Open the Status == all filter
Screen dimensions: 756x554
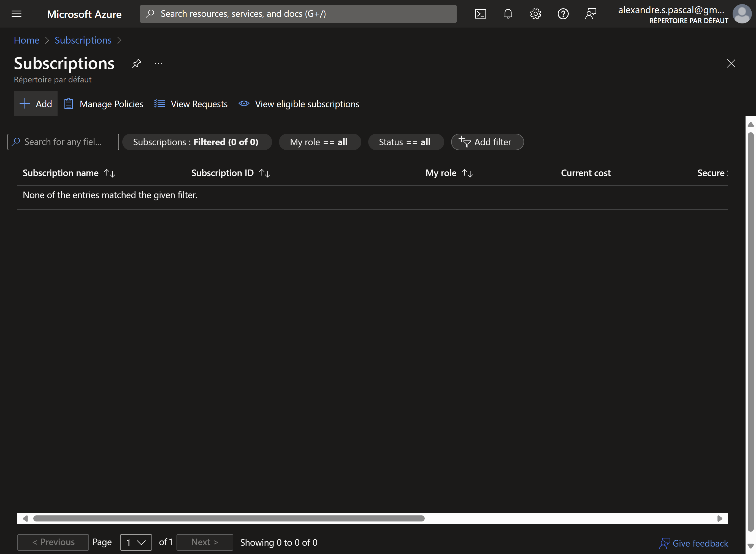(406, 142)
